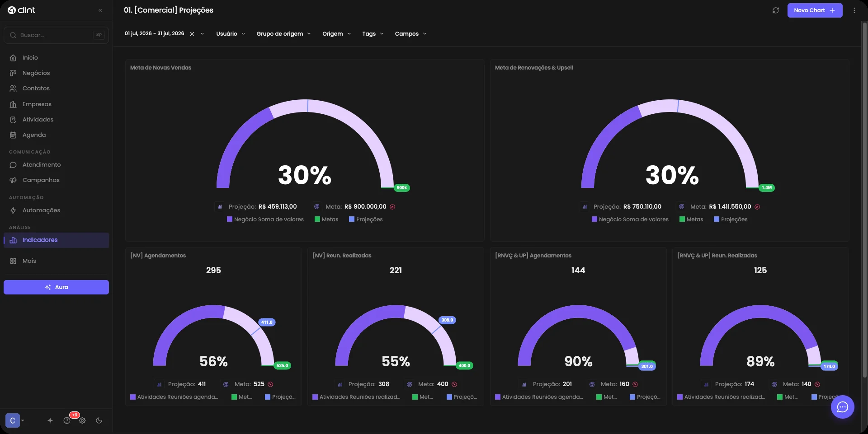
Task: Toggle Projeções legend in Renovações & Upsell chart
Action: (731, 219)
